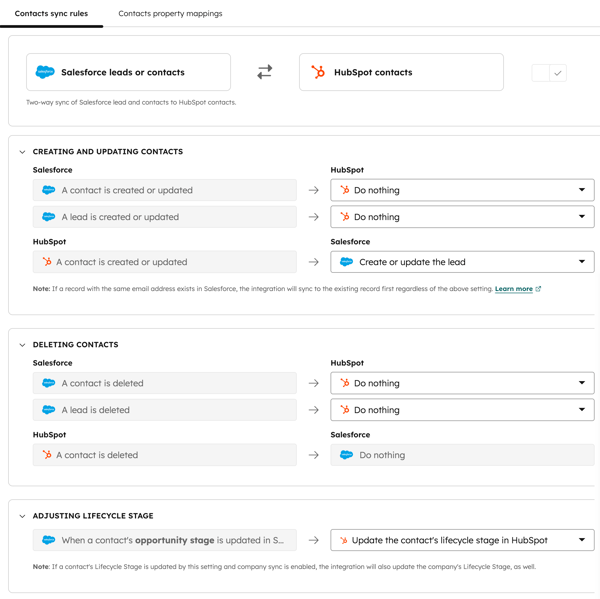Click Salesforce icon in disabled Do nothing field
The height and width of the screenshot is (599, 600).
(346, 455)
